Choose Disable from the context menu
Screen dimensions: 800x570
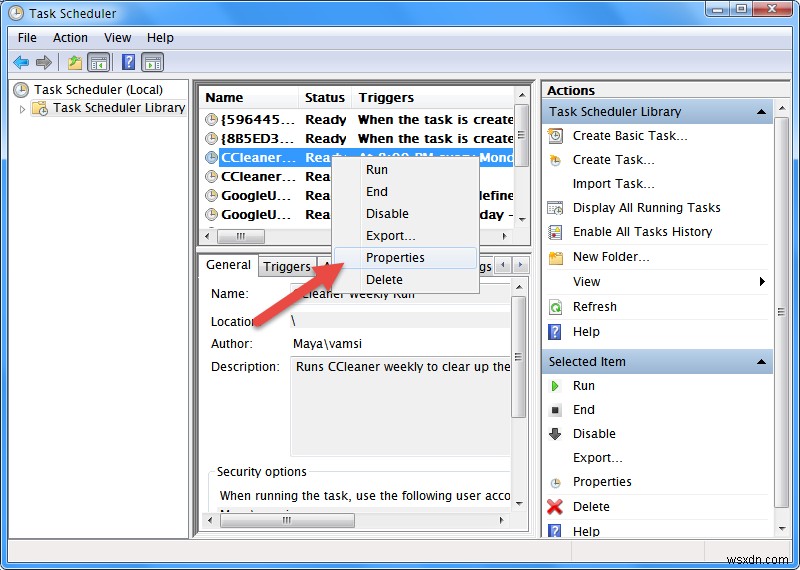point(406,214)
